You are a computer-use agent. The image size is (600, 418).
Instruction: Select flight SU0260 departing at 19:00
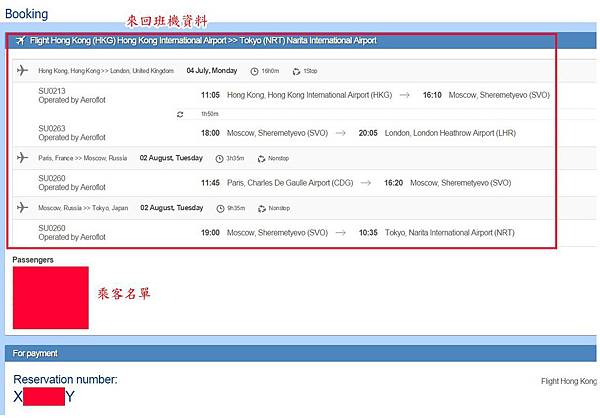(x=52, y=228)
